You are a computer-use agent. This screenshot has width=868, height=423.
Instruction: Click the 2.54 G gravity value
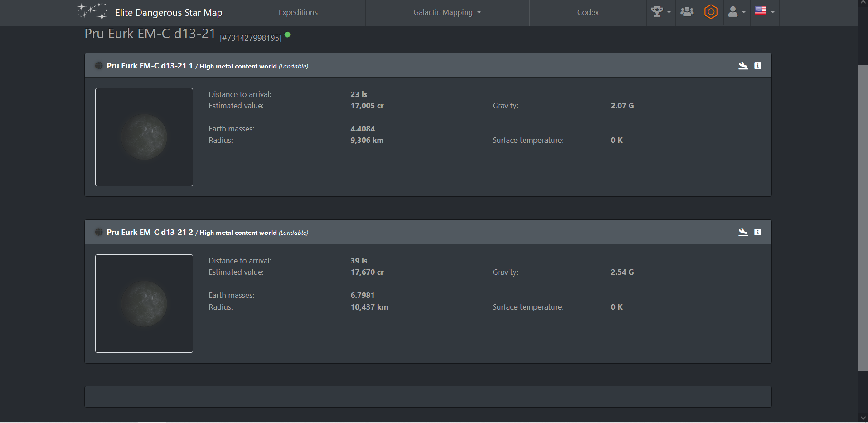pyautogui.click(x=622, y=272)
